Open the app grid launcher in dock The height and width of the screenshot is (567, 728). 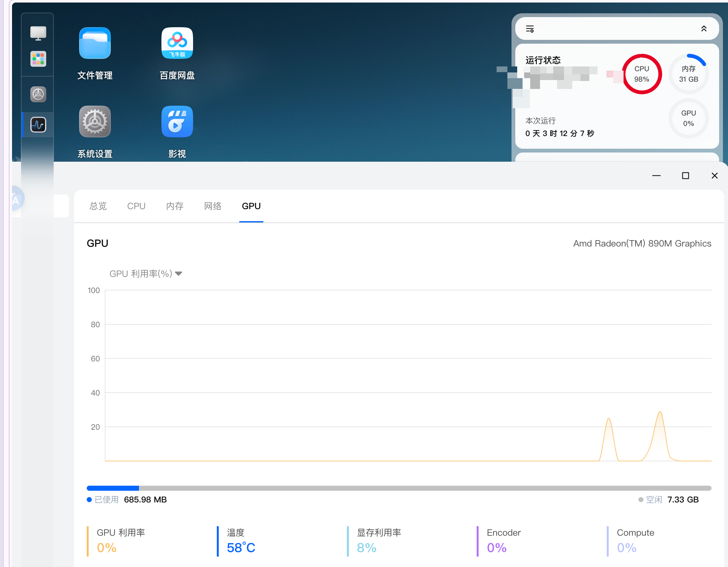[38, 59]
